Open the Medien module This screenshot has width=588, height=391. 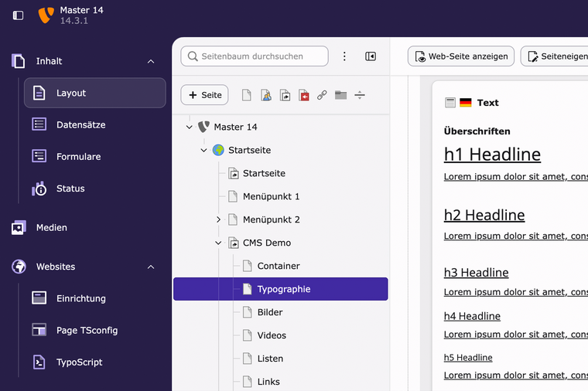pyautogui.click(x=86, y=227)
